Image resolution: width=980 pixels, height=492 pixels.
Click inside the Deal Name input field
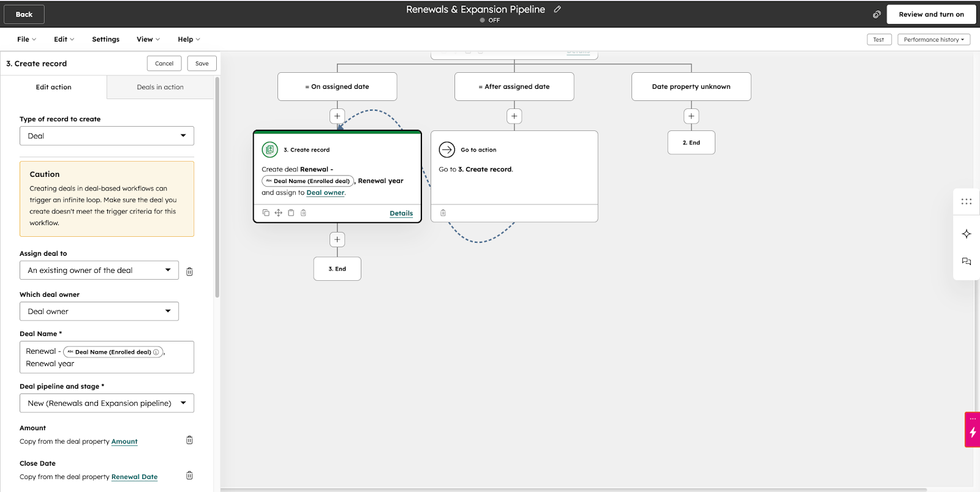coord(107,357)
